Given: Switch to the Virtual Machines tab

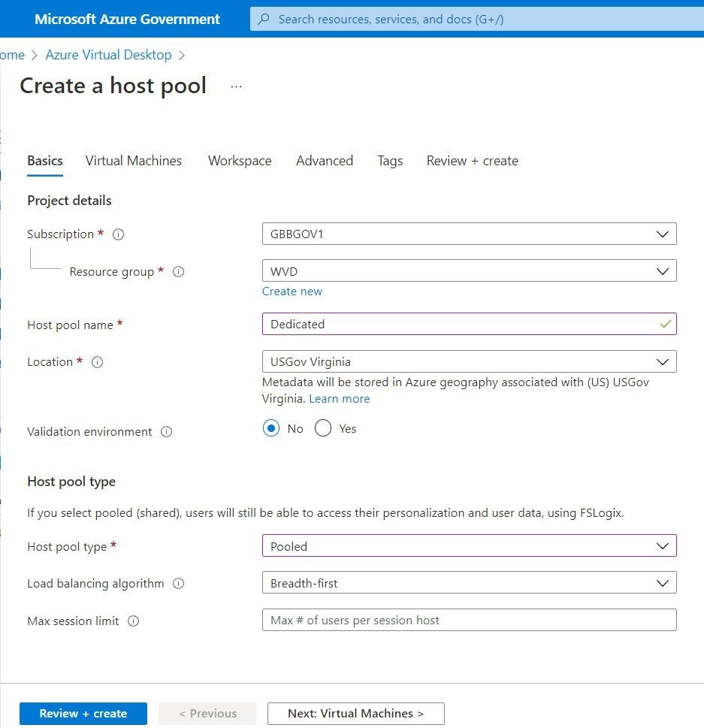Looking at the screenshot, I should 134,161.
